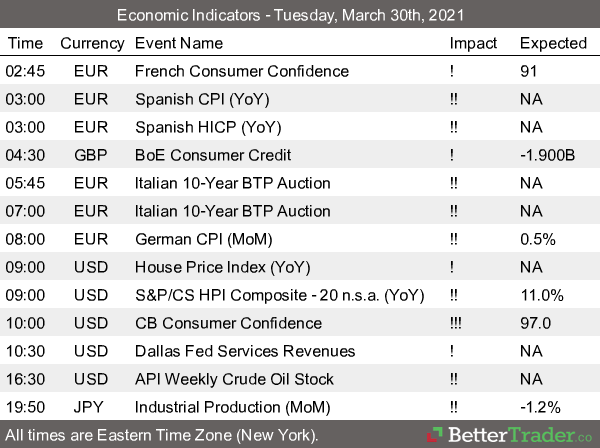The height and width of the screenshot is (448, 600).
Task: Click the impact mark for API Weekly Crude Oil Stock
Action: click(456, 379)
